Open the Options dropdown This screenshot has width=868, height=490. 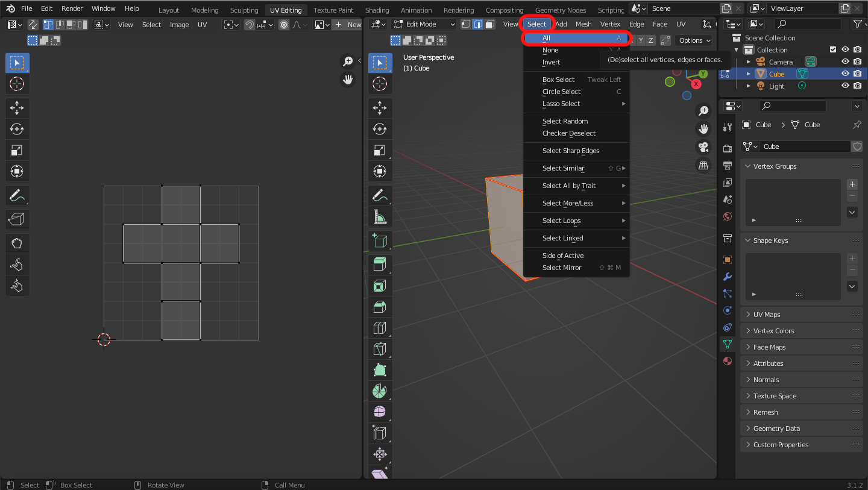(x=694, y=40)
